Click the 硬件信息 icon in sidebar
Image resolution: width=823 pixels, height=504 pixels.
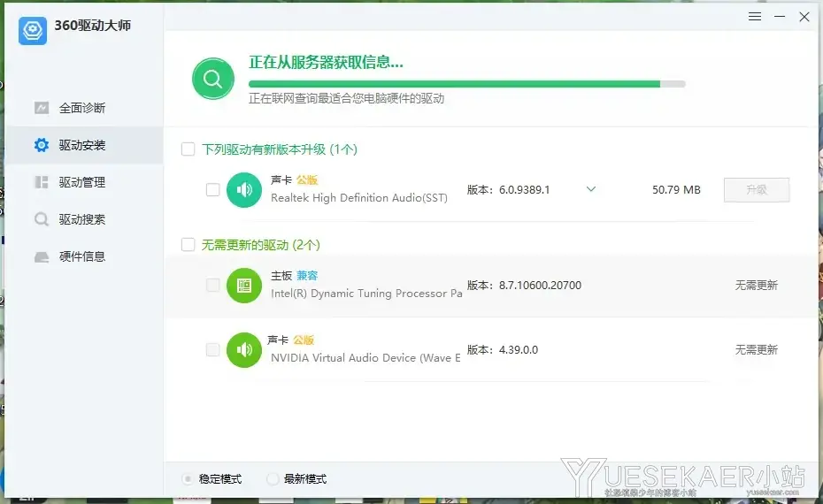(42, 257)
